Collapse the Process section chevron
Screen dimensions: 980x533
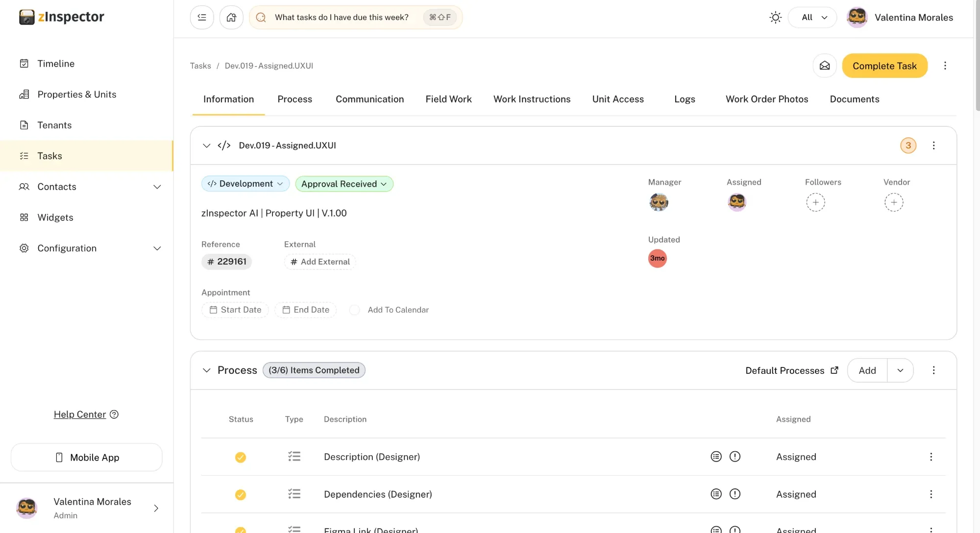[x=207, y=370]
